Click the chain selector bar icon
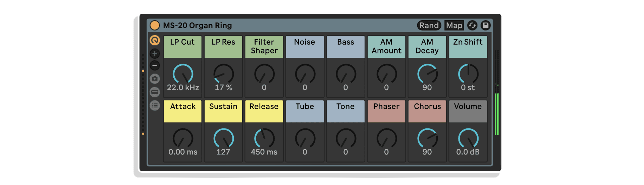 point(155,92)
